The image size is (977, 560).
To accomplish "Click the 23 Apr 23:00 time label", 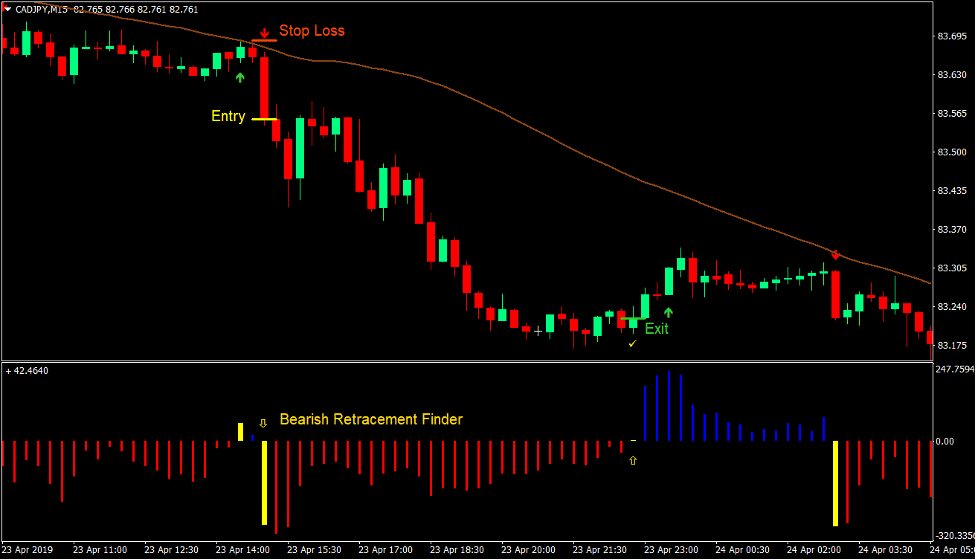I will 671,550.
